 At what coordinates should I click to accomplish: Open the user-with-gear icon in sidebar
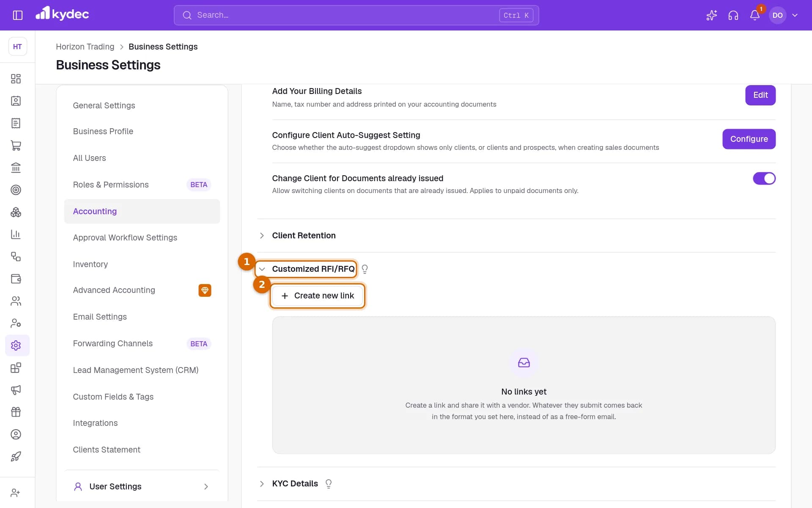click(x=16, y=323)
